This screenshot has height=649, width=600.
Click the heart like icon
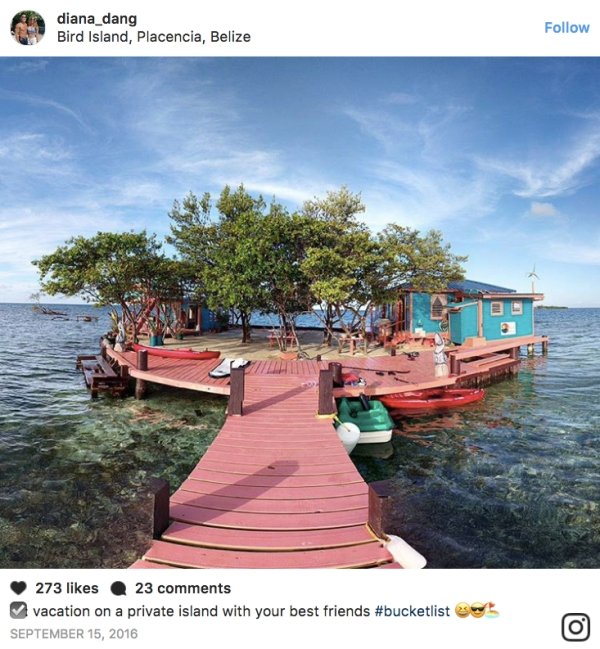18,588
